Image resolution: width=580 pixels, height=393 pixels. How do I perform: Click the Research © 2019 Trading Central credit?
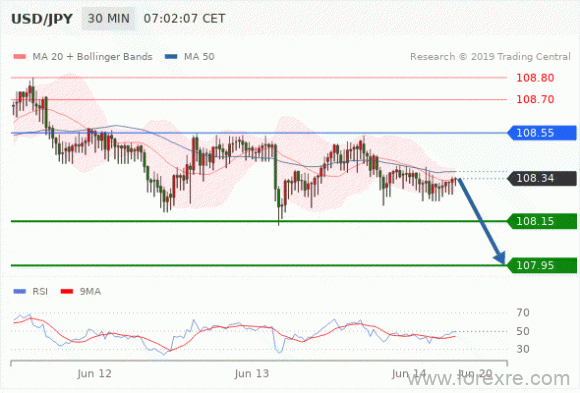point(490,57)
